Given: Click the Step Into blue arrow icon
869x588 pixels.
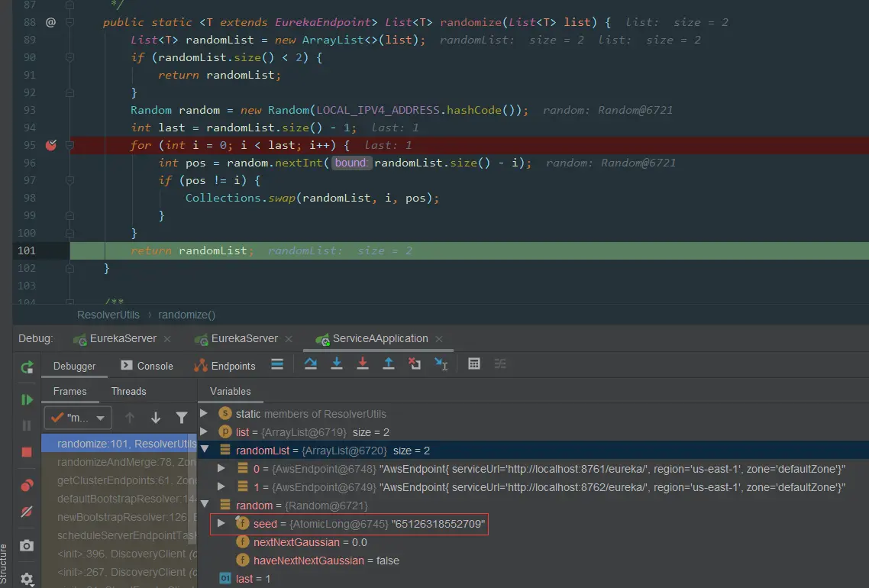Looking at the screenshot, I should pos(337,363).
